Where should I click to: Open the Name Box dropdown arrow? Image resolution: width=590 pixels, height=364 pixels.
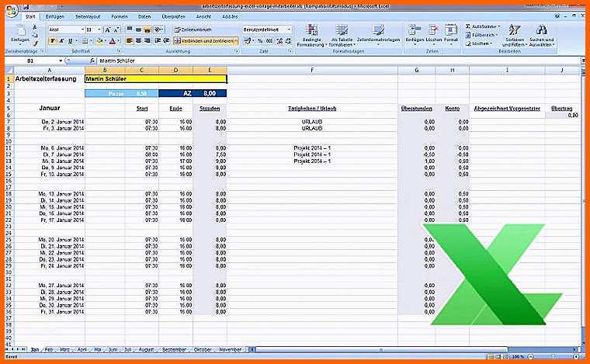[x=60, y=60]
